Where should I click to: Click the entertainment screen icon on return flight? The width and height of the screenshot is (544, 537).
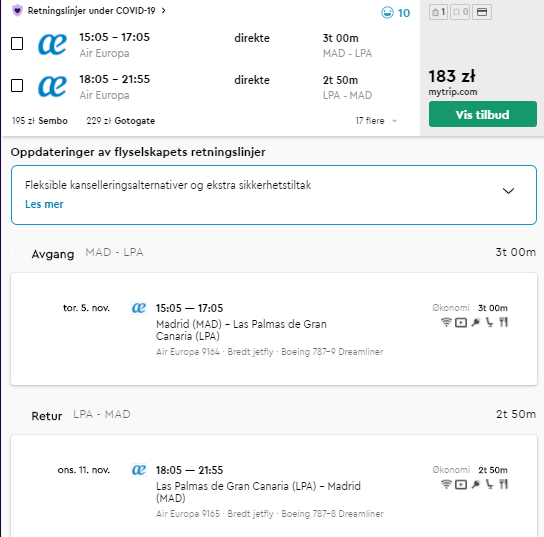[461, 484]
